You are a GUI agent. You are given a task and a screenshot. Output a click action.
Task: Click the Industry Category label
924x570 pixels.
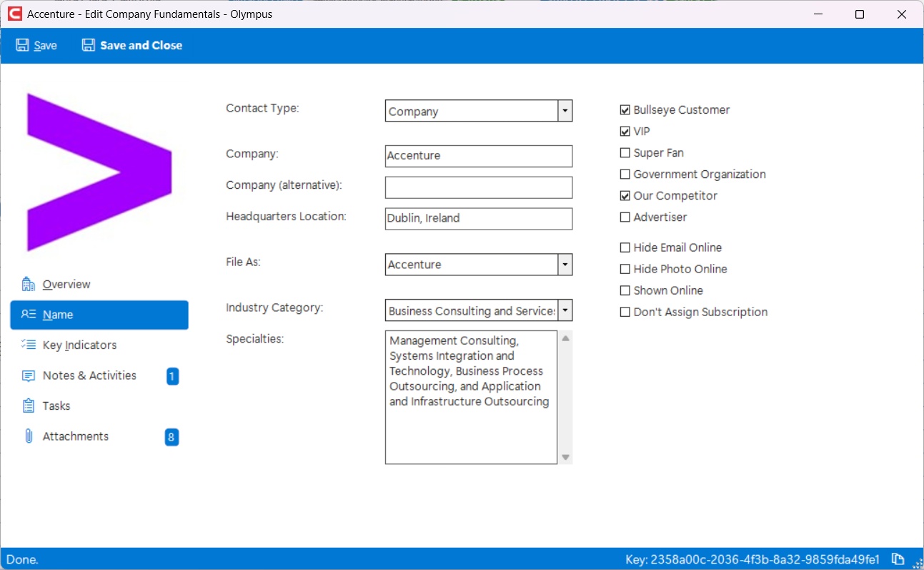click(274, 308)
